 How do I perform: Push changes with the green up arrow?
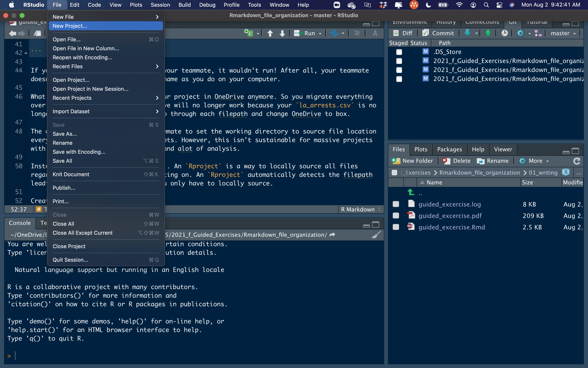(488, 33)
